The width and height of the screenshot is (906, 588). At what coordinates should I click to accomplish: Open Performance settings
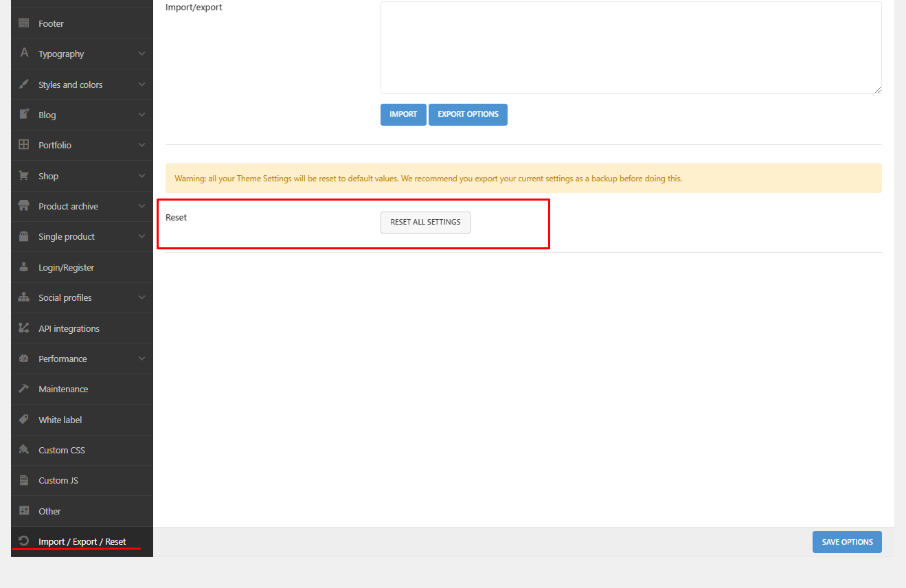[x=82, y=359]
